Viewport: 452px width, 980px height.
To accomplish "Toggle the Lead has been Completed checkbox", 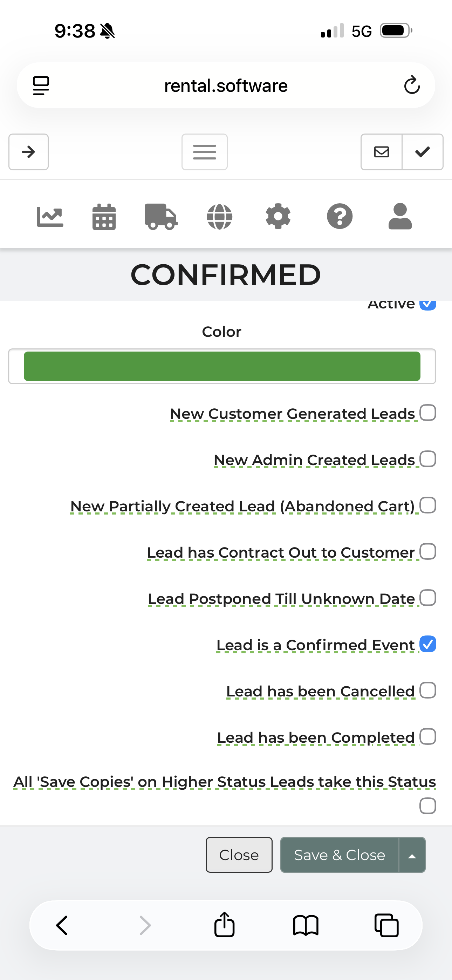I will tap(428, 736).
